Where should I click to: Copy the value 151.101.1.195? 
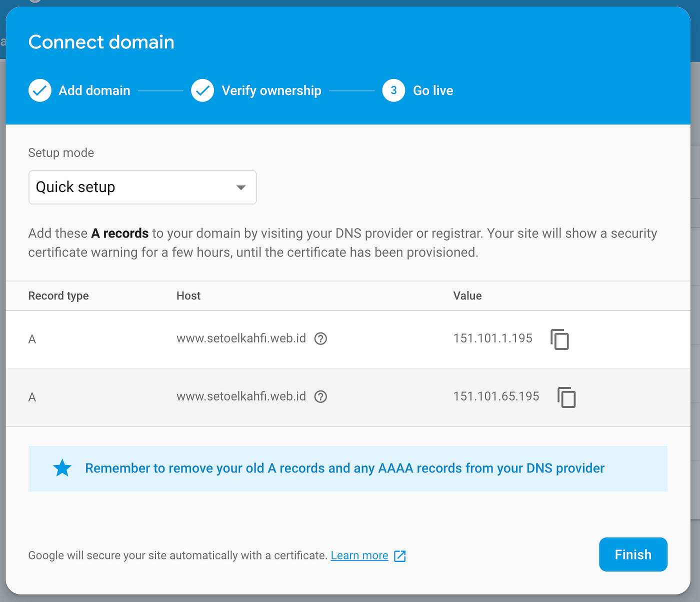[560, 339]
